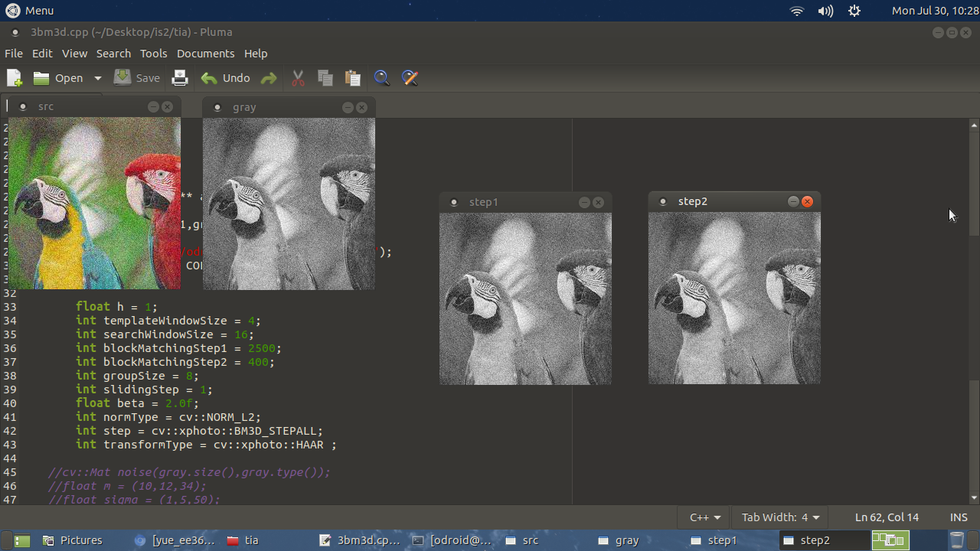This screenshot has height=551, width=980.
Task: Change the language via C++ dropdown
Action: (x=704, y=517)
